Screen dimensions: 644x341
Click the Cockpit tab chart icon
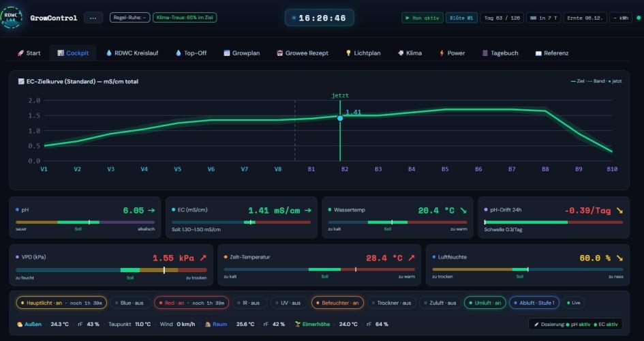(x=61, y=53)
